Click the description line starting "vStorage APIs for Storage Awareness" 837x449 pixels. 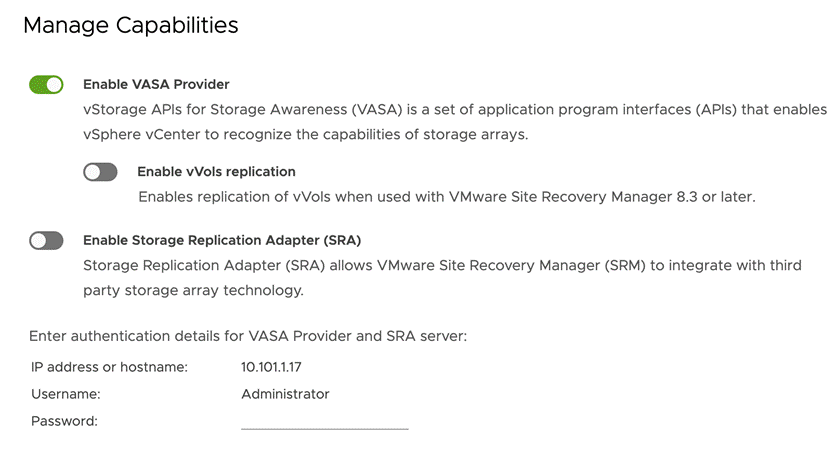click(455, 109)
